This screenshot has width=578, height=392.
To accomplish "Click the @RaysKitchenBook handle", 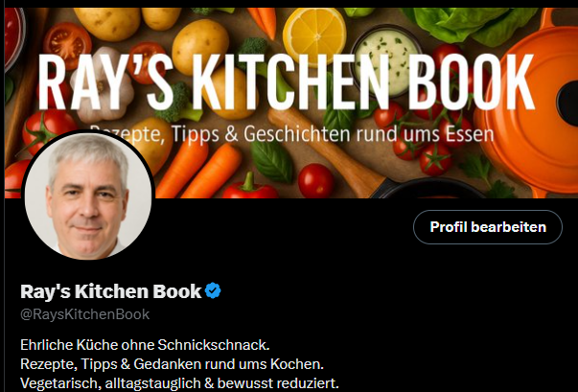I will (84, 314).
